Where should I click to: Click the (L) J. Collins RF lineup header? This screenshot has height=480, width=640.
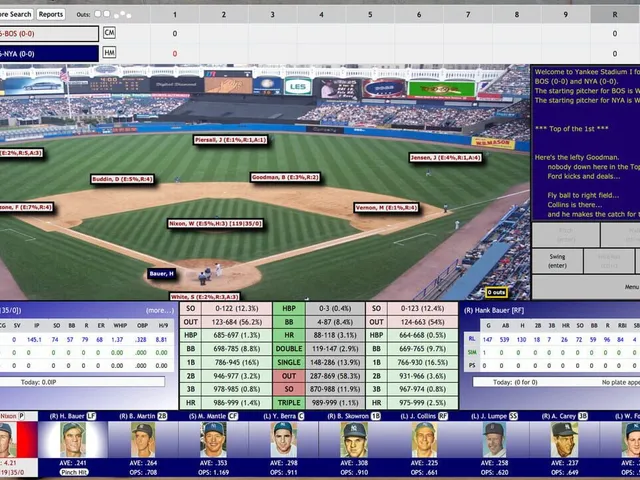(x=424, y=416)
